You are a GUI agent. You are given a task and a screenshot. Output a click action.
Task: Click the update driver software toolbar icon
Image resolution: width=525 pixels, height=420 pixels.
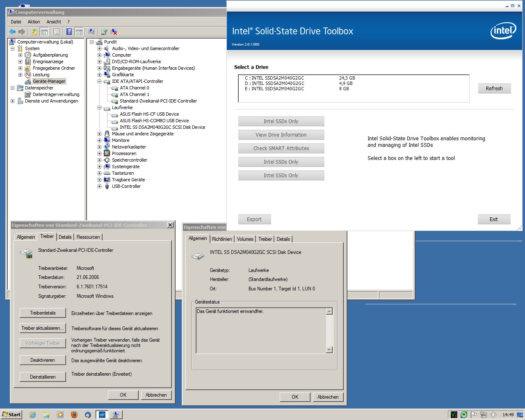(x=104, y=32)
